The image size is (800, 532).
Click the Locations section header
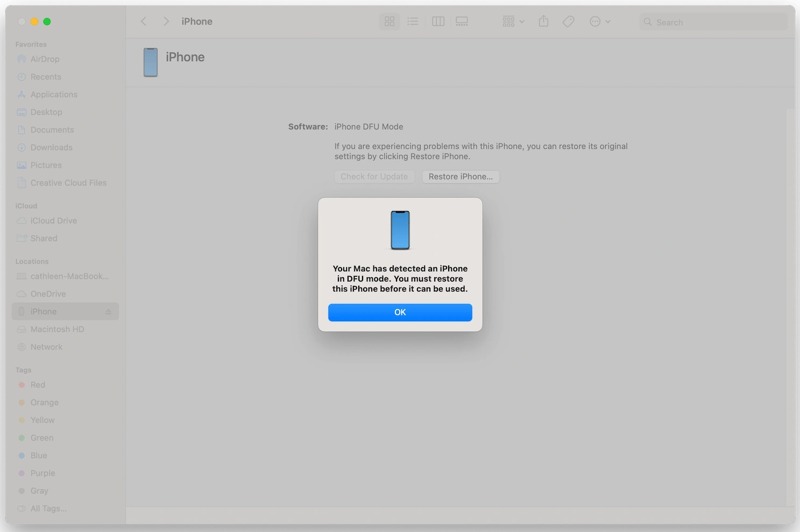(32, 261)
